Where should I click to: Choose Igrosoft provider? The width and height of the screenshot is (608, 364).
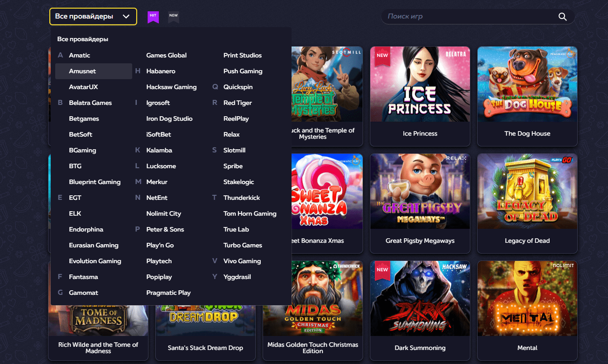pyautogui.click(x=158, y=103)
